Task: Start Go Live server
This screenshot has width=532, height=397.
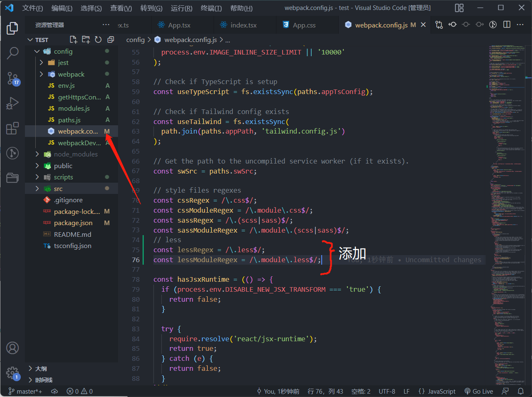Action: [x=479, y=391]
